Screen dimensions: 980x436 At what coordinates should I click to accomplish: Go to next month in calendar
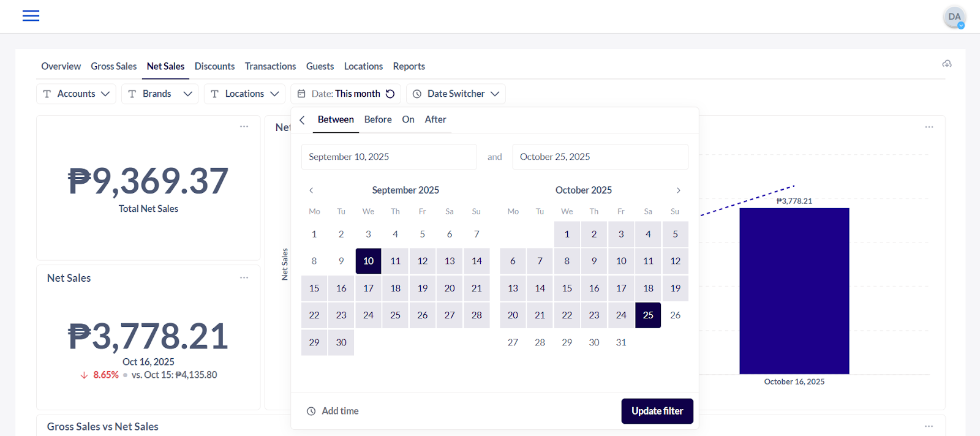[678, 190]
